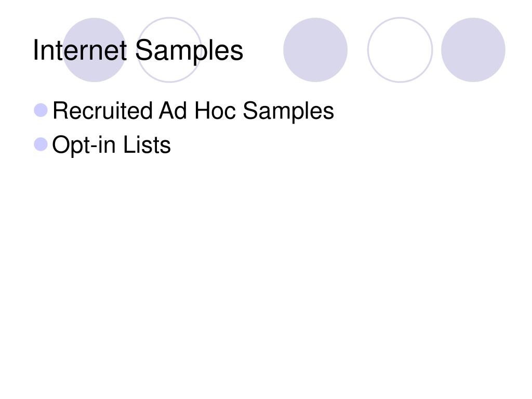Click the word "Hoc" in first bullet
The width and height of the screenshot is (532, 399).
(x=215, y=111)
